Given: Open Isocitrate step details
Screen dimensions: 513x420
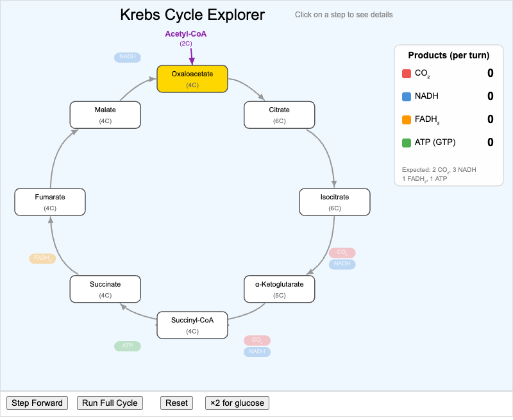Looking at the screenshot, I should (x=334, y=202).
